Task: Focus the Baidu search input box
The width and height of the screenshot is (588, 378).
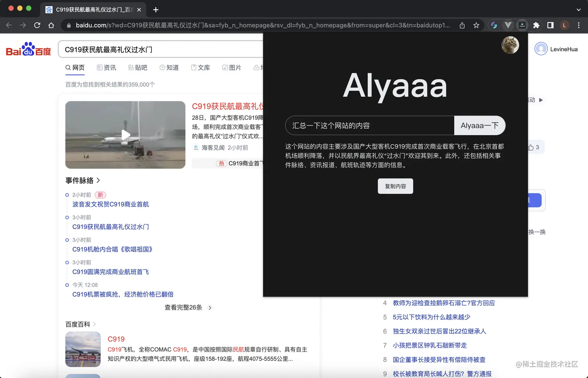Action: point(161,49)
